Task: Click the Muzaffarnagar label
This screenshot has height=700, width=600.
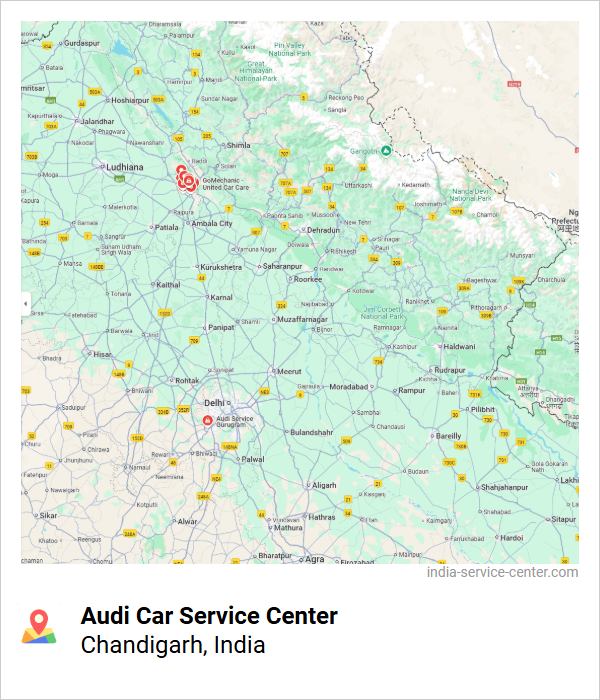Action: click(x=302, y=319)
